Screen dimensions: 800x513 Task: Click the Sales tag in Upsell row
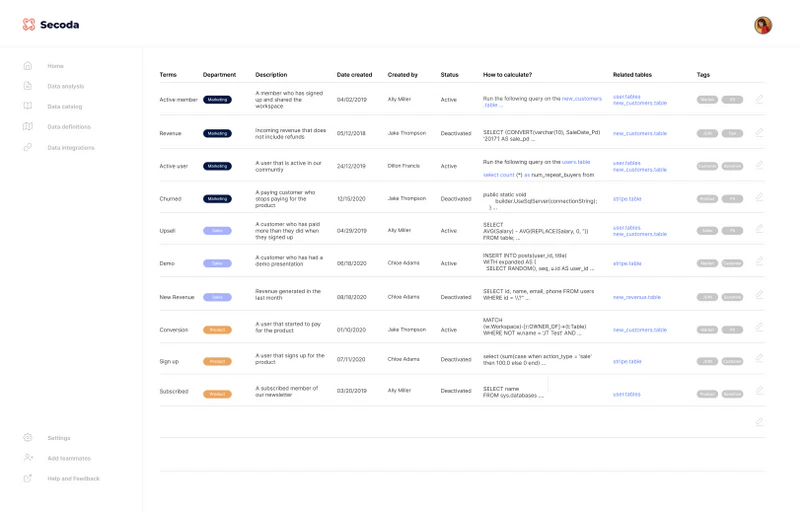707,231
